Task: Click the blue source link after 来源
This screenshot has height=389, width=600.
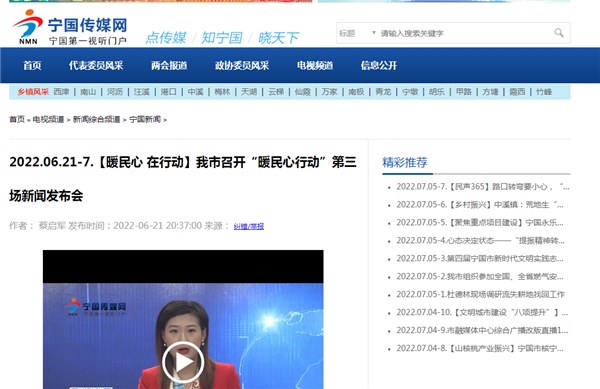Action: tap(249, 226)
